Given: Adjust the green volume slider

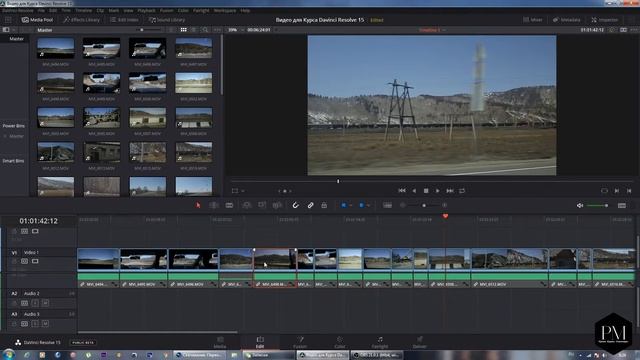Looking at the screenshot, I should pyautogui.click(x=598, y=205).
